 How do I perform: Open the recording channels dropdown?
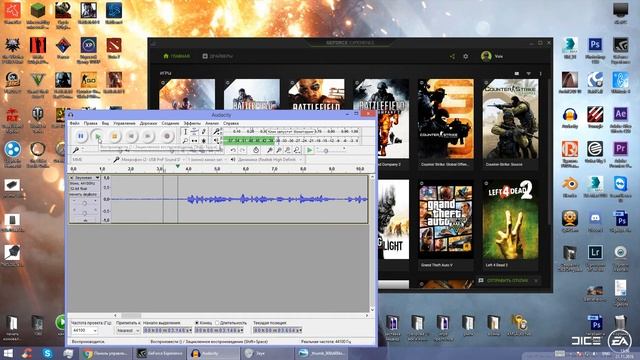[207, 160]
